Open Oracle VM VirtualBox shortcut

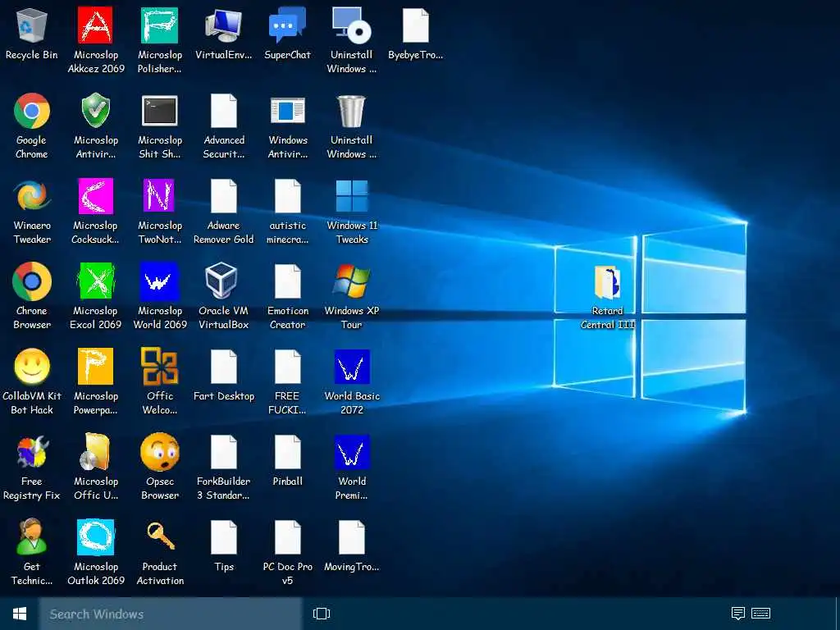221,281
